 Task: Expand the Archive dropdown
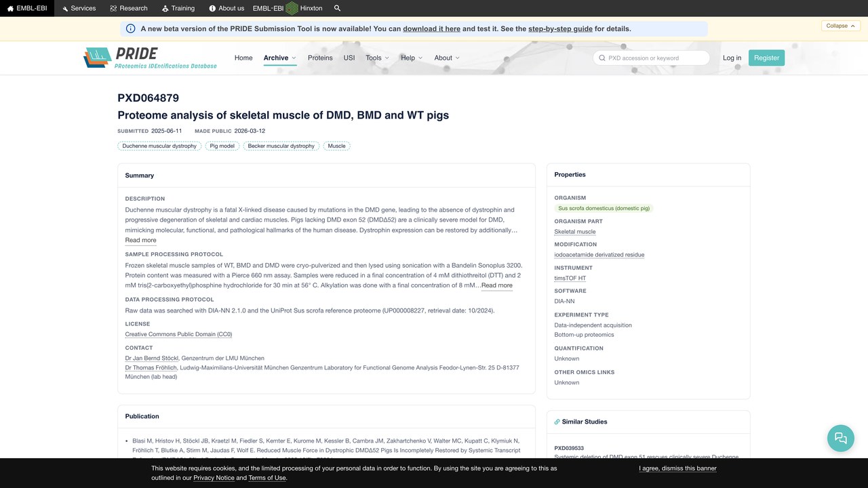point(280,58)
